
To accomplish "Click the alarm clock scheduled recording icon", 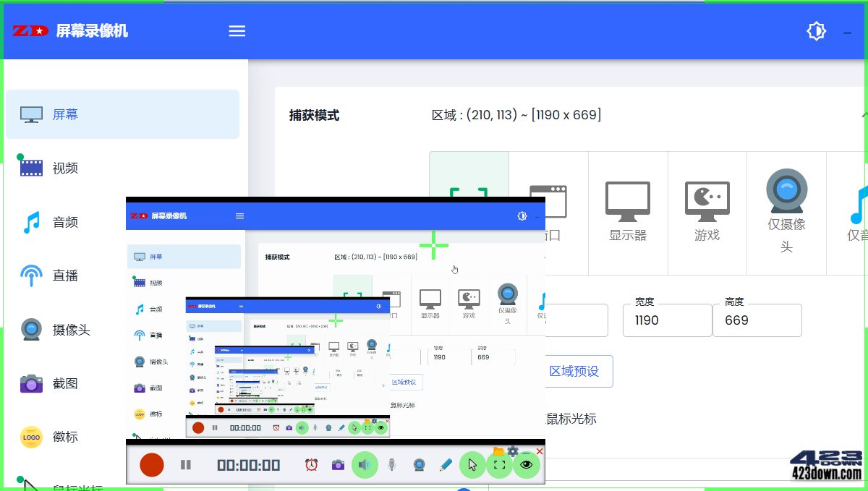I will point(311,465).
